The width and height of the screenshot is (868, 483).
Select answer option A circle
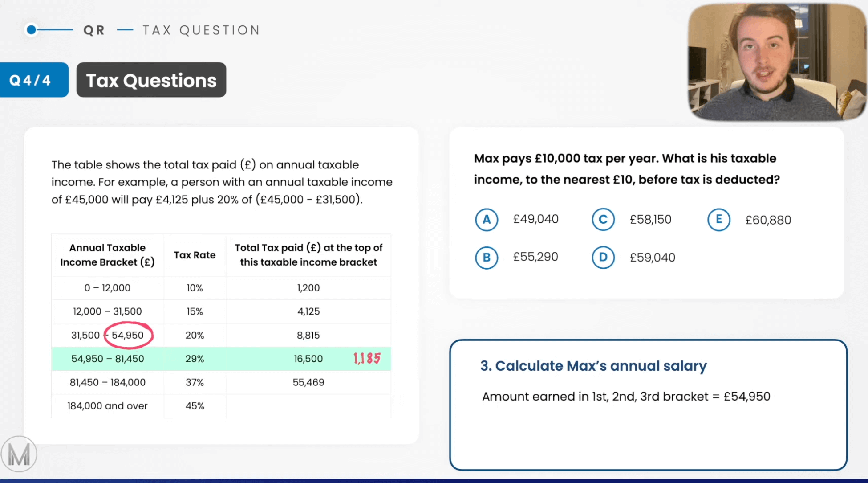486,220
